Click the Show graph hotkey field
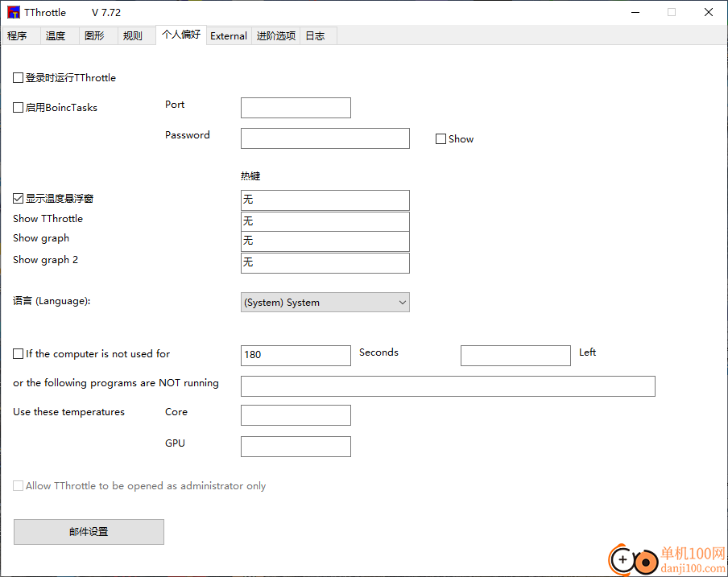This screenshot has height=577, width=728. point(325,241)
